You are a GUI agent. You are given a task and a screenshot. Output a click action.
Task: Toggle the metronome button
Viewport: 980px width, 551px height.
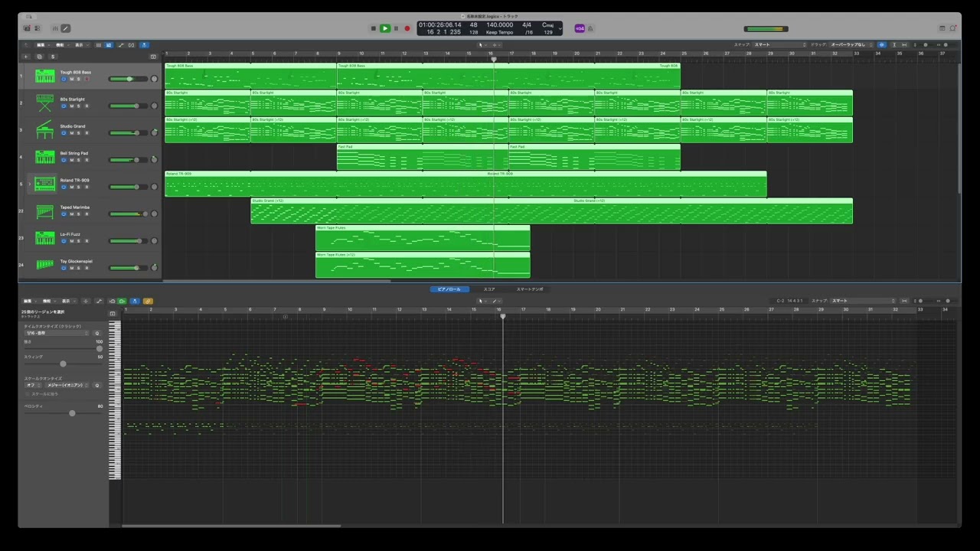tap(590, 28)
